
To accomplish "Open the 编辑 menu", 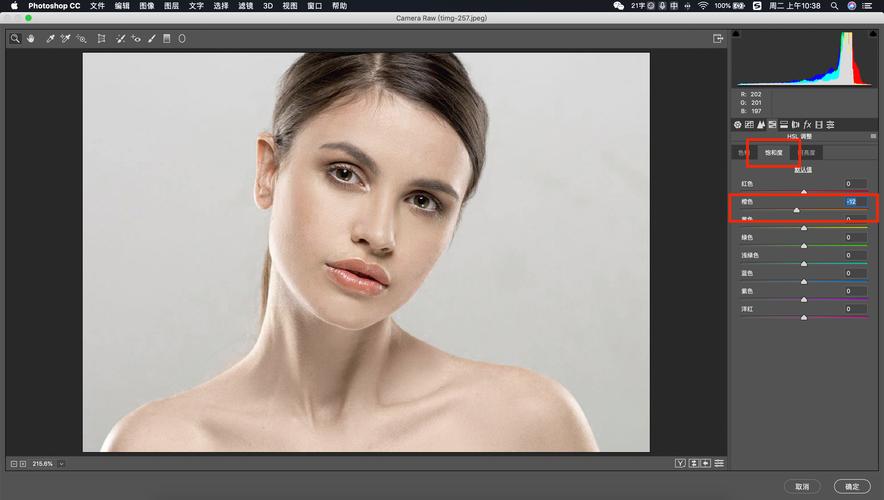I will pyautogui.click(x=122, y=6).
